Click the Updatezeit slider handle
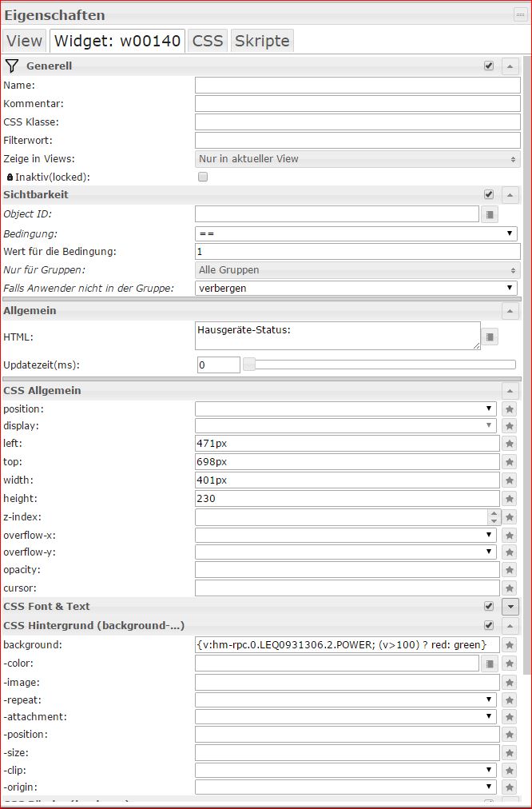Screen dimensions: 532x809 pyautogui.click(x=249, y=365)
